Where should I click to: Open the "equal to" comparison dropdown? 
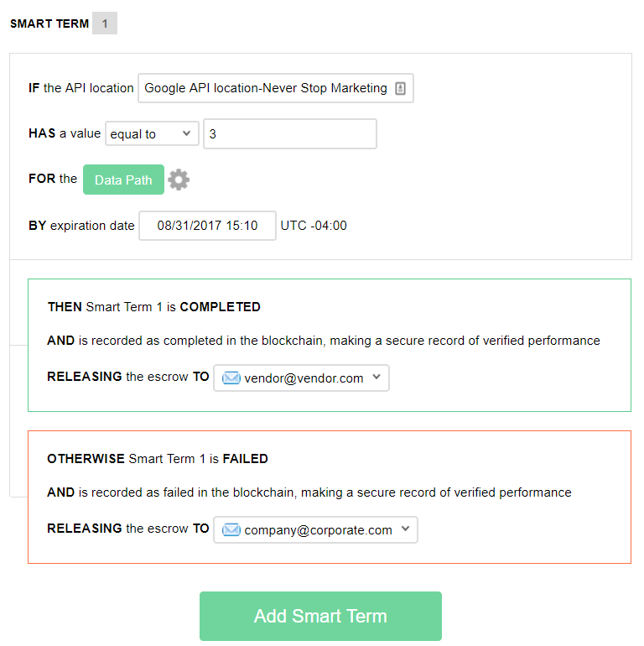point(152,133)
